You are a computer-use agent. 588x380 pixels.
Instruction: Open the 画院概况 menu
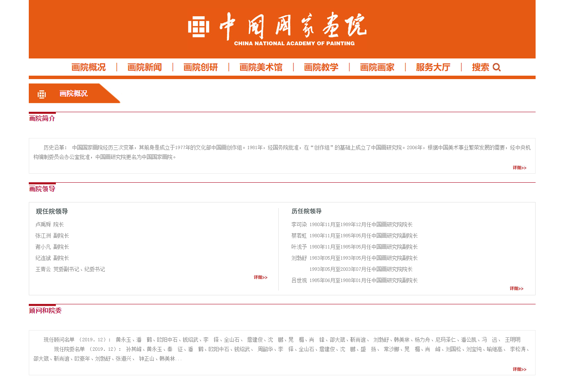88,67
